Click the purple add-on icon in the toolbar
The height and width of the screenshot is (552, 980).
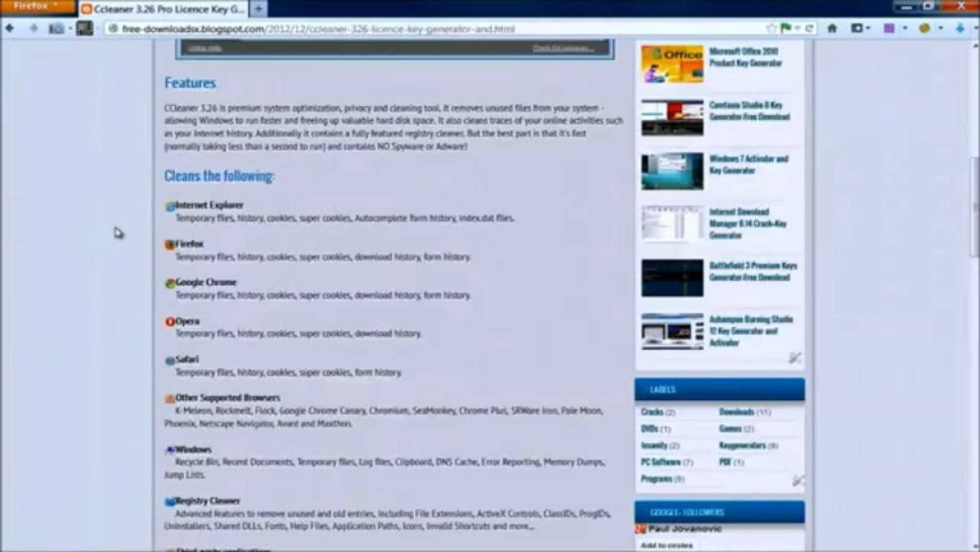889,29
